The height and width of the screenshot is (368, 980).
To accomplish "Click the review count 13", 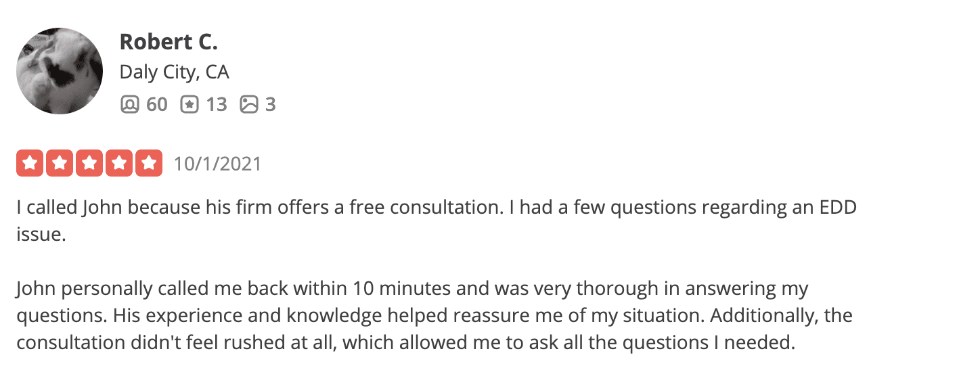I will click(216, 104).
